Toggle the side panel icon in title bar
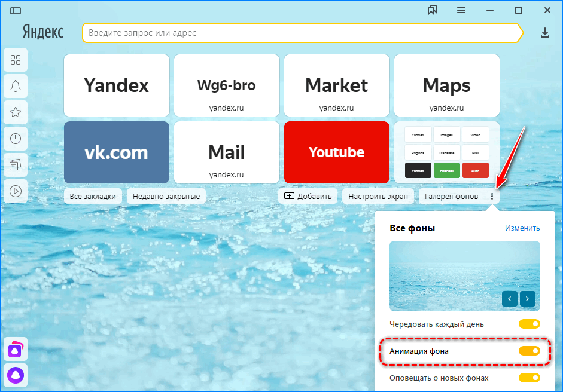Viewport: 563px width, 392px height. point(16,10)
